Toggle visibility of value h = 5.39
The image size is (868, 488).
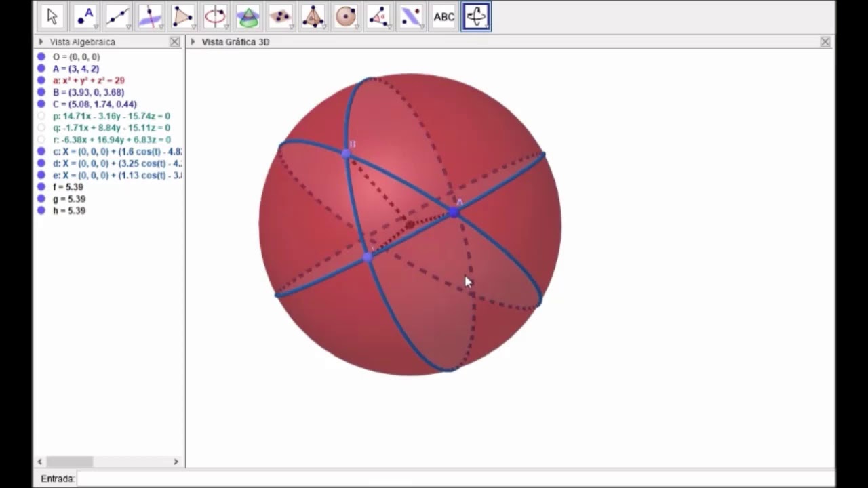41,211
